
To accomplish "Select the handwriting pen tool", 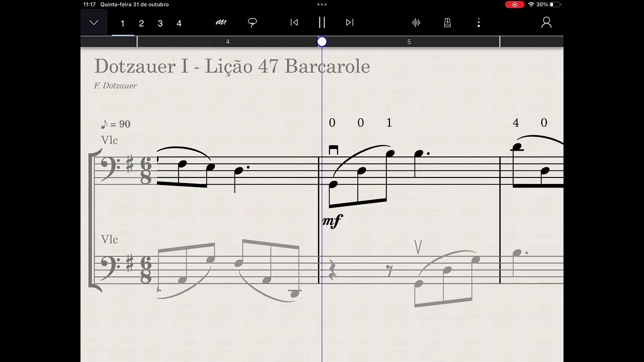I will [x=221, y=23].
